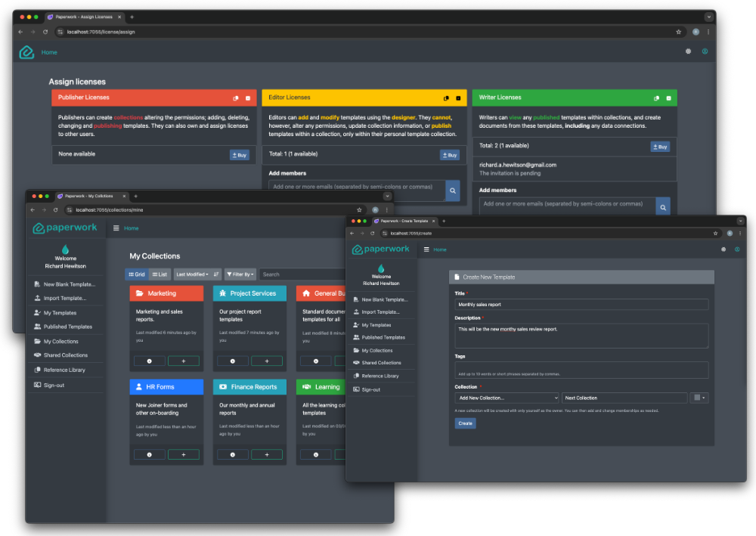
Task: Follow Home link in Assign Licenses window
Action: (x=49, y=52)
